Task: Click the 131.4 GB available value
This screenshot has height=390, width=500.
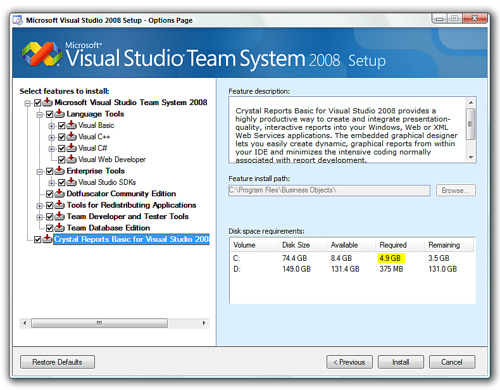Action: click(x=345, y=269)
